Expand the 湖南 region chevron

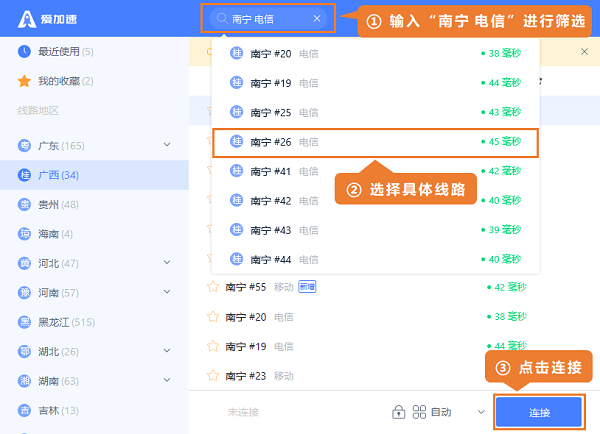(167, 380)
